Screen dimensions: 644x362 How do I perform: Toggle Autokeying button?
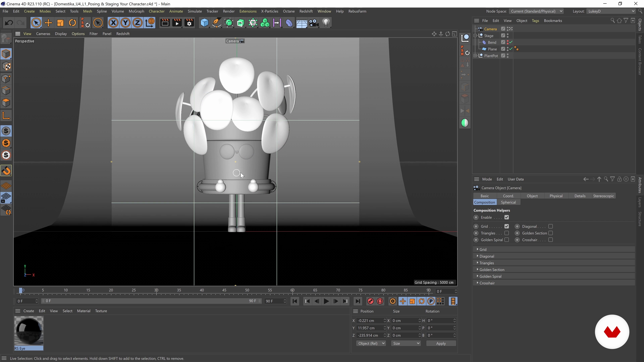coord(380,301)
